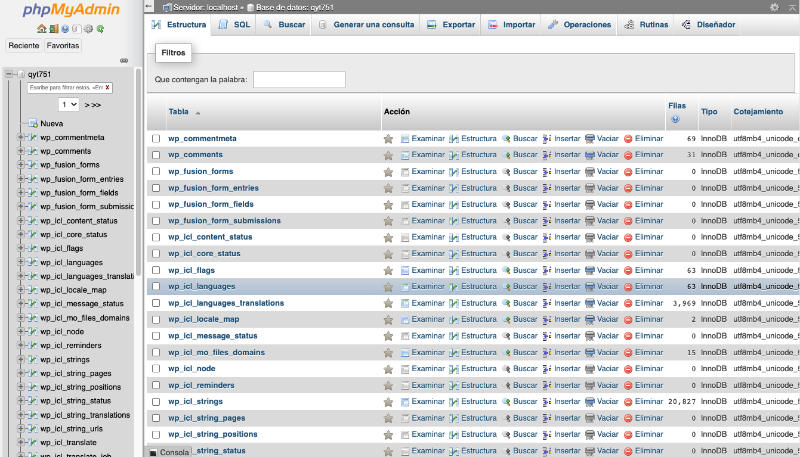Screen dimensions: 800x457
Task: Check the wp_icl_content_status row checkbox
Action: tap(156, 237)
